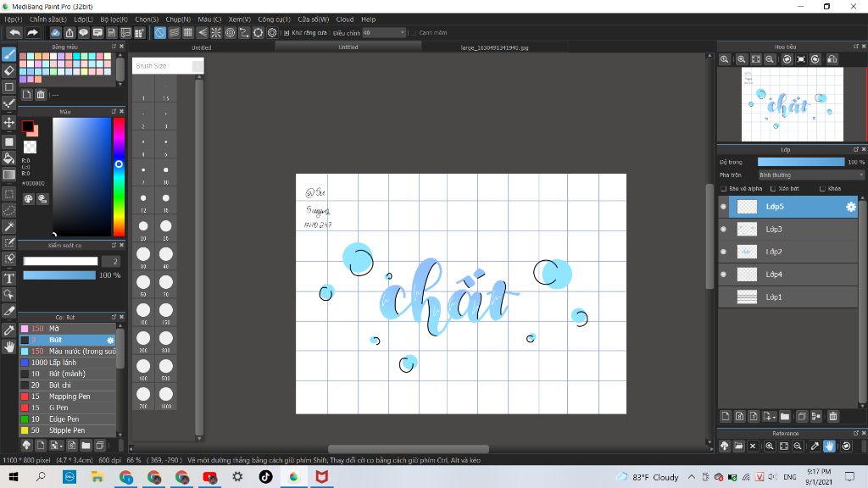Open the Lớp(L) layer menu
The width and height of the screenshot is (868, 488).
84,19
